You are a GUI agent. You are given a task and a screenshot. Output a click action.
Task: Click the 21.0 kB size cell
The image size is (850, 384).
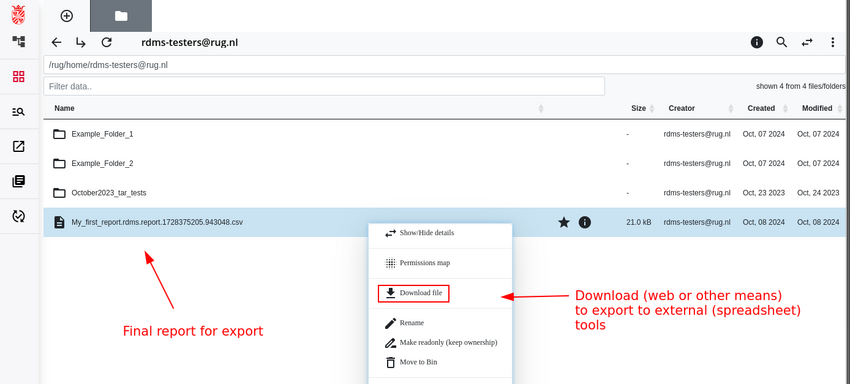(x=639, y=222)
